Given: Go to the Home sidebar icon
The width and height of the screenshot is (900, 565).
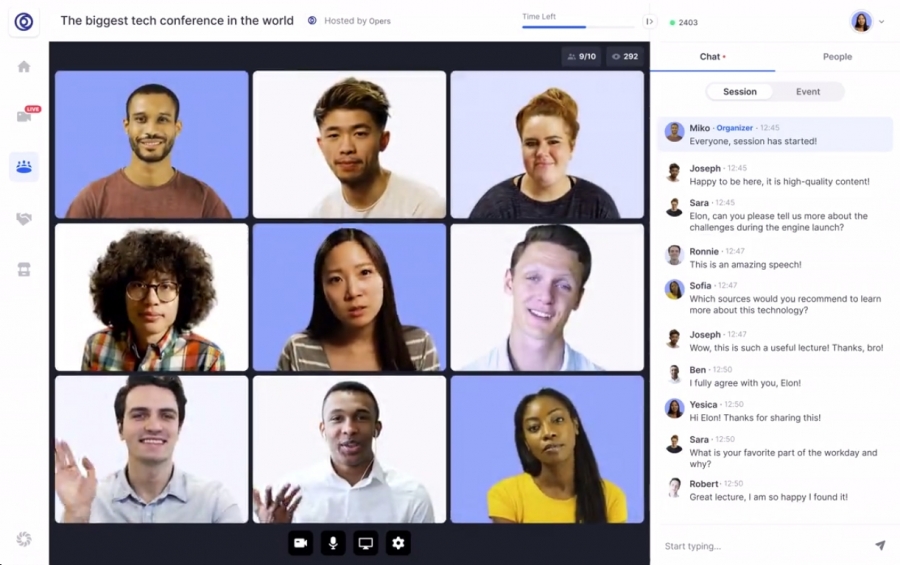Looking at the screenshot, I should pos(24,67).
